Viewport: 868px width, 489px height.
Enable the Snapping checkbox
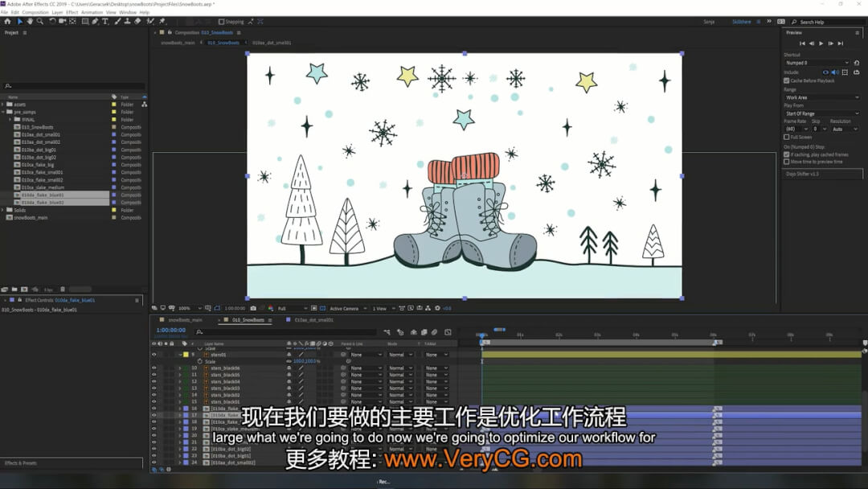point(221,22)
